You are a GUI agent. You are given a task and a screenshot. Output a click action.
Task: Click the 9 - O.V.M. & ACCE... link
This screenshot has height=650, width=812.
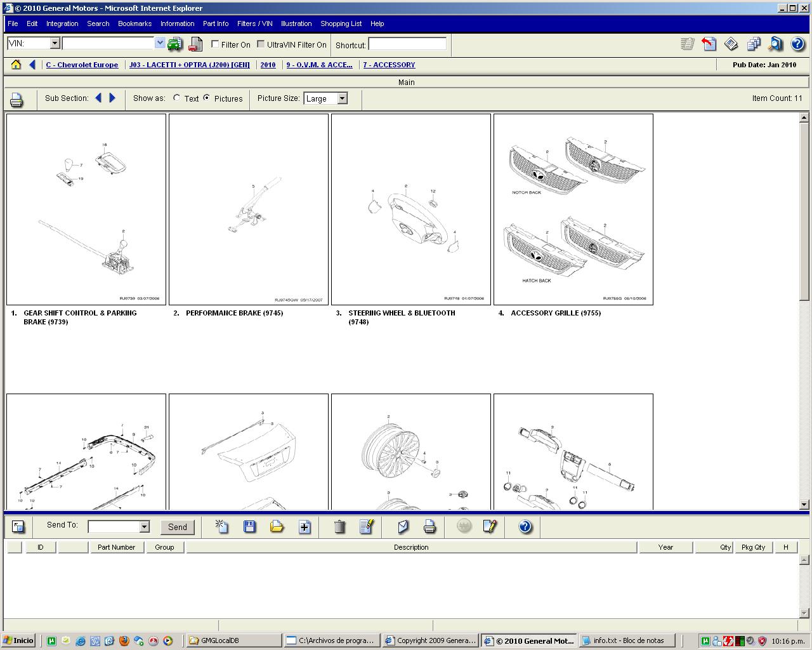point(319,65)
